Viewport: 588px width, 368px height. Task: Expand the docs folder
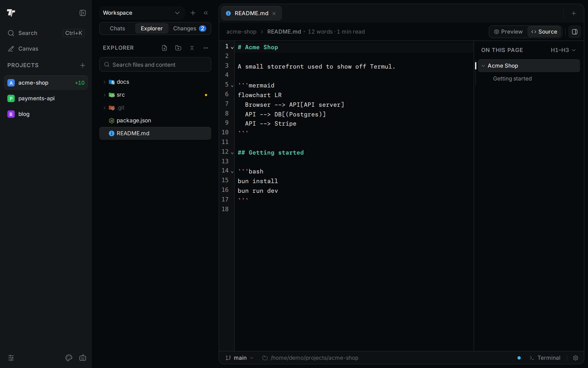155,82
